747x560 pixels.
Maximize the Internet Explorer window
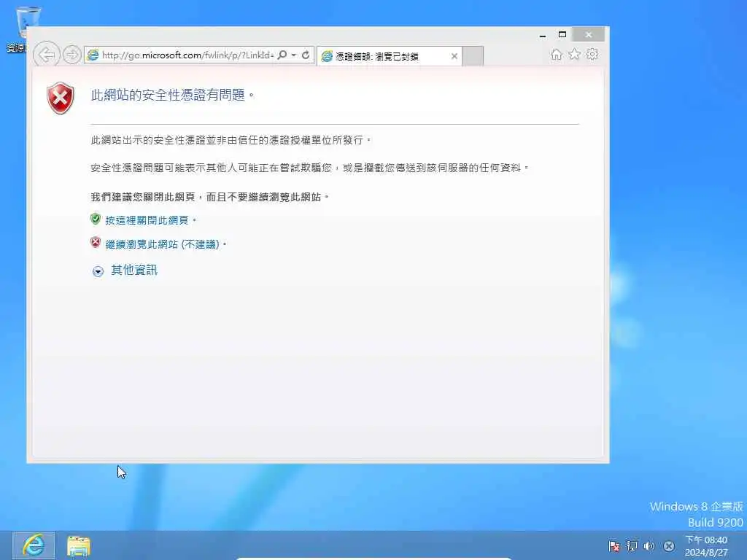[562, 35]
